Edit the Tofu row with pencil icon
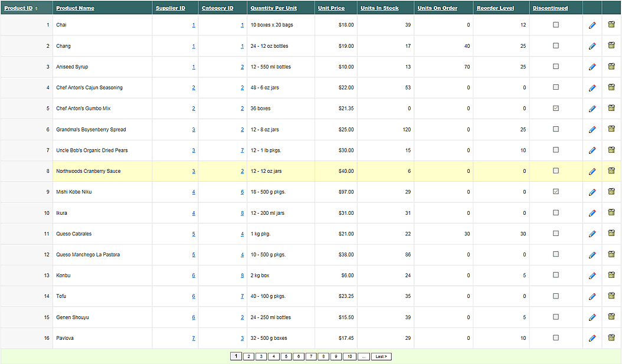This screenshot has width=622, height=364. coord(592,297)
